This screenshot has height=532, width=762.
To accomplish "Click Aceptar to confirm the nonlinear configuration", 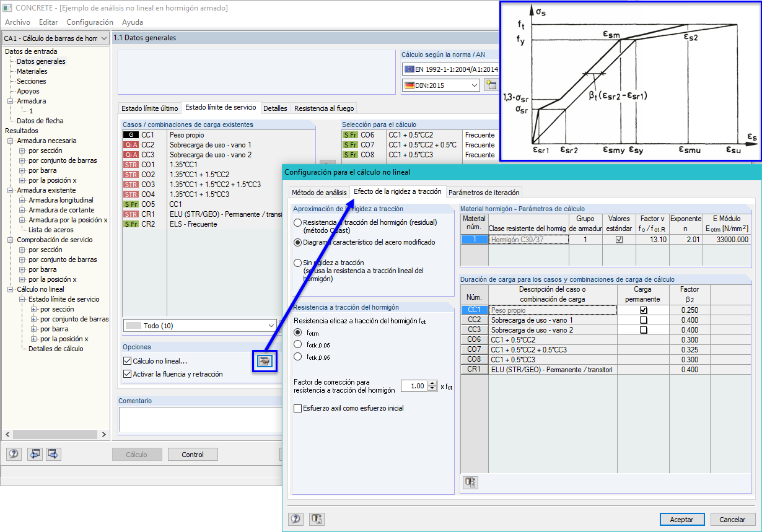I will (682, 519).
